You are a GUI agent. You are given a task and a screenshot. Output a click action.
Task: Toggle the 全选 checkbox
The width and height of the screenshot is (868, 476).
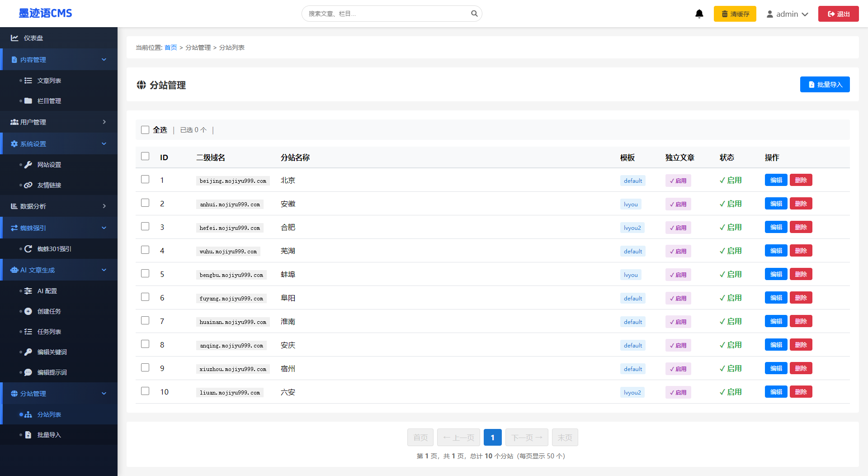pyautogui.click(x=145, y=130)
